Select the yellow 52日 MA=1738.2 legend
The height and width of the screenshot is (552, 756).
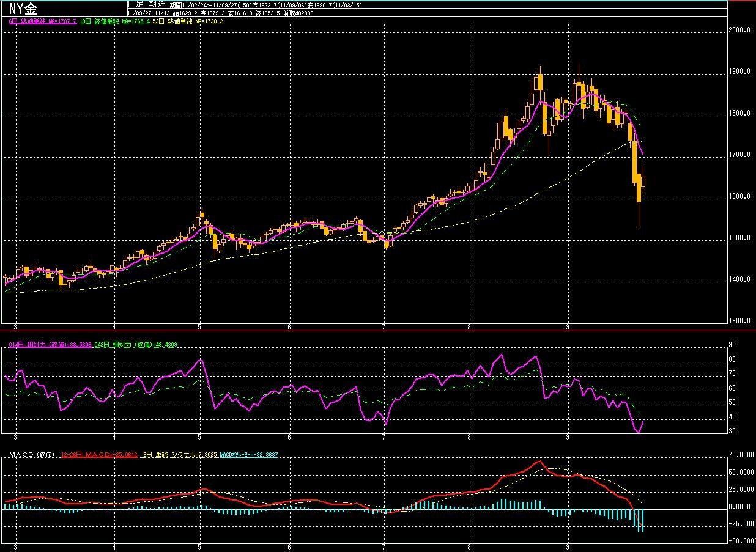(188, 22)
